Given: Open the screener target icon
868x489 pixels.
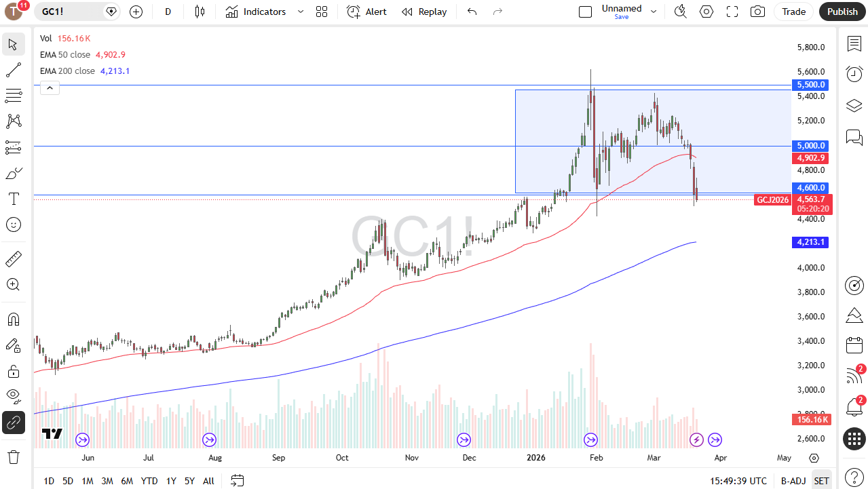Looking at the screenshot, I should tap(854, 285).
